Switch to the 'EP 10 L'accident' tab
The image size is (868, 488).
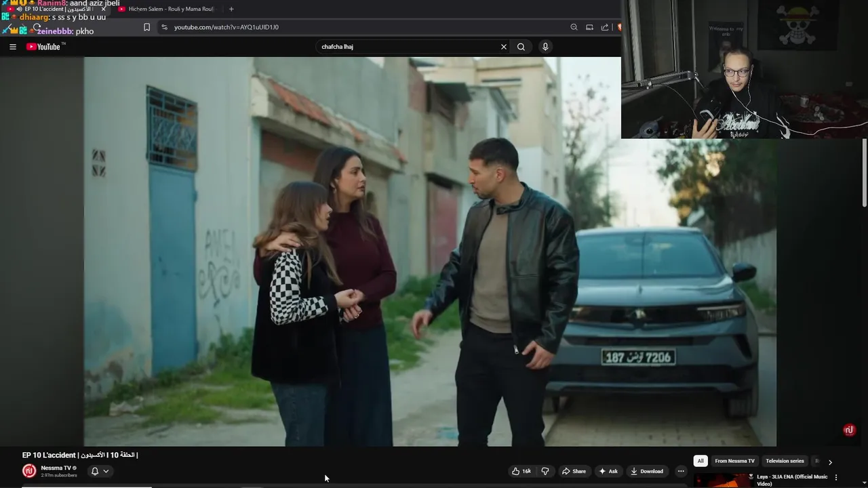click(x=56, y=9)
